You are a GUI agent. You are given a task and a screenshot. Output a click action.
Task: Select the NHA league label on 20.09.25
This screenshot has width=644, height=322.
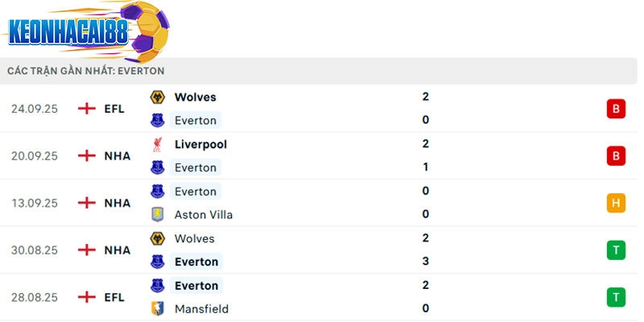pyautogui.click(x=118, y=156)
